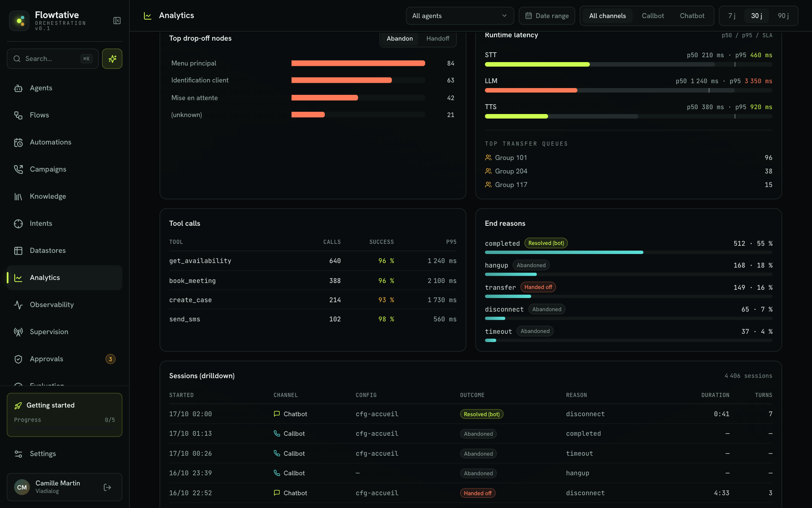Open Observability

point(64,305)
